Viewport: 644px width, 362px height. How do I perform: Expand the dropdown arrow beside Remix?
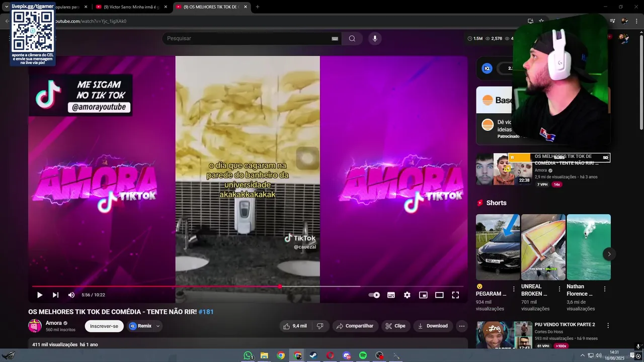[158, 326]
